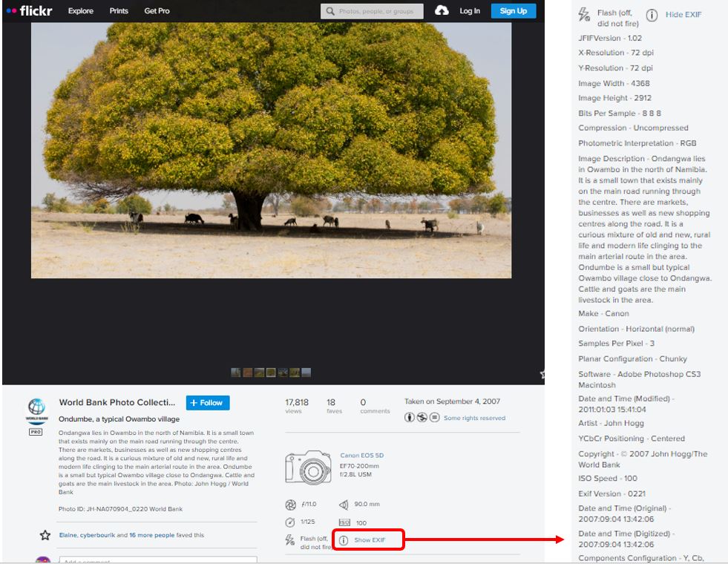Click the search magnifier icon
The image size is (728, 564).
(329, 11)
